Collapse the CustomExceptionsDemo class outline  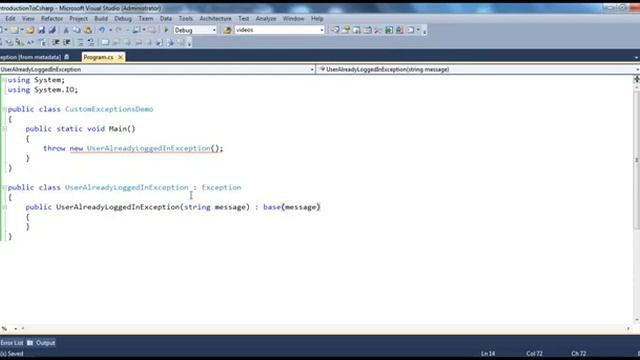click(x=4, y=109)
